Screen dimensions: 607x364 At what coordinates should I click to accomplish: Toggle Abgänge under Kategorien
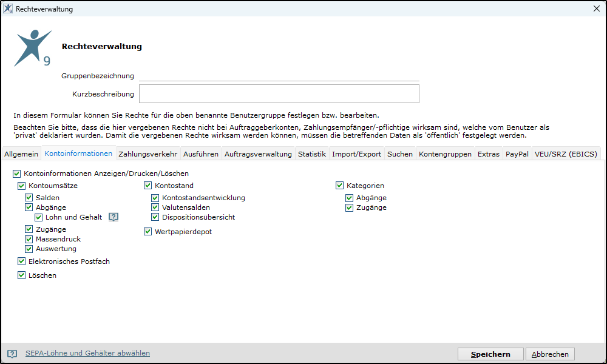coord(349,198)
